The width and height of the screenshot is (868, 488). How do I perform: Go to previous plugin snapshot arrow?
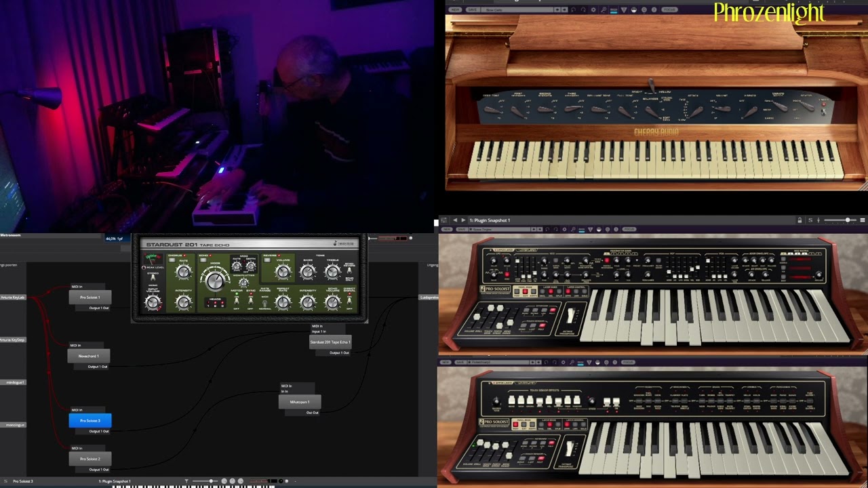pyautogui.click(x=455, y=220)
